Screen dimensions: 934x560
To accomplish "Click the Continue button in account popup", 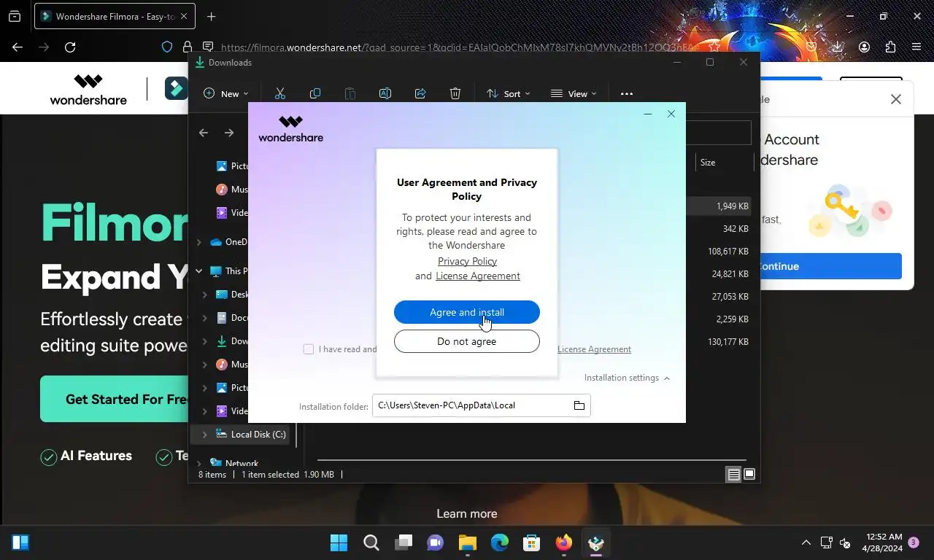I will pyautogui.click(x=831, y=266).
